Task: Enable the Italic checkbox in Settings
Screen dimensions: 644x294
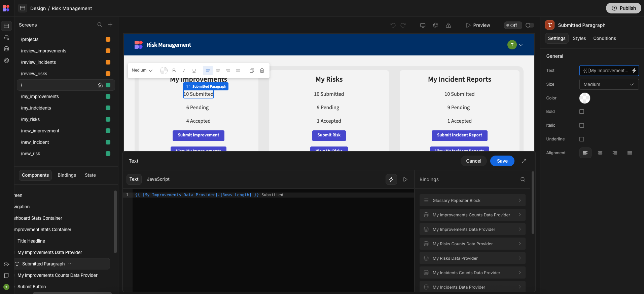Action: coord(582,125)
